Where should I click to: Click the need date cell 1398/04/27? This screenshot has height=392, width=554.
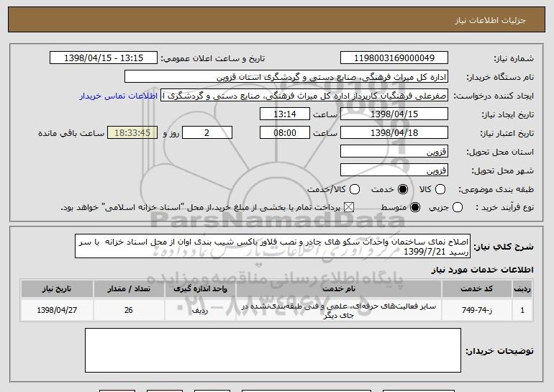point(57,310)
